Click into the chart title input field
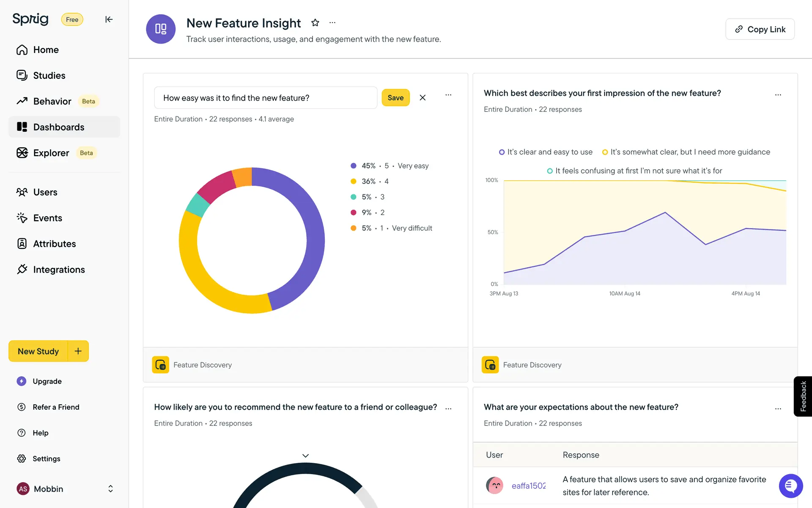 coord(265,98)
